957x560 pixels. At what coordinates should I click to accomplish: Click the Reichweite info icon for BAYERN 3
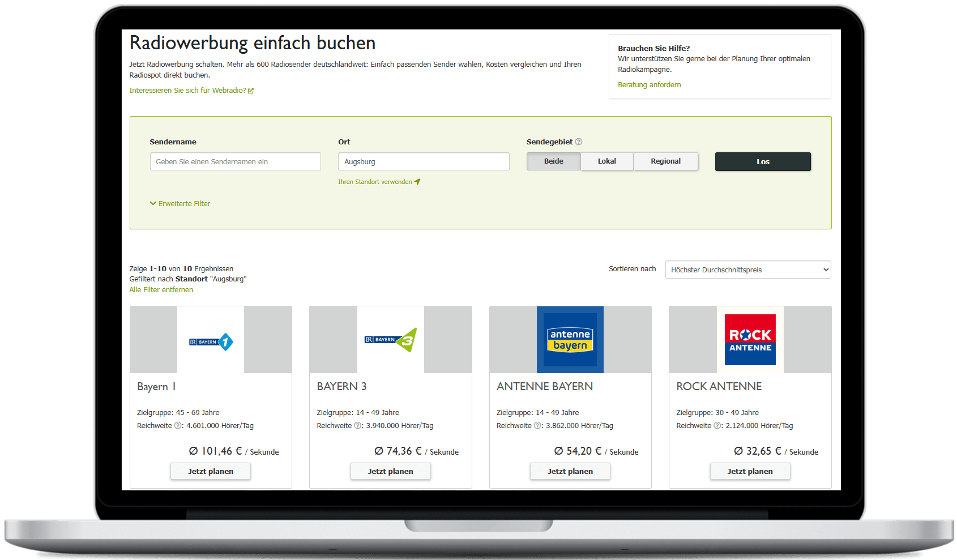coord(357,426)
